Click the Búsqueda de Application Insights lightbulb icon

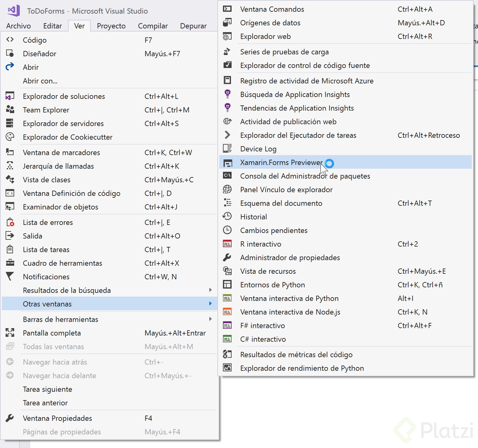[x=227, y=94]
